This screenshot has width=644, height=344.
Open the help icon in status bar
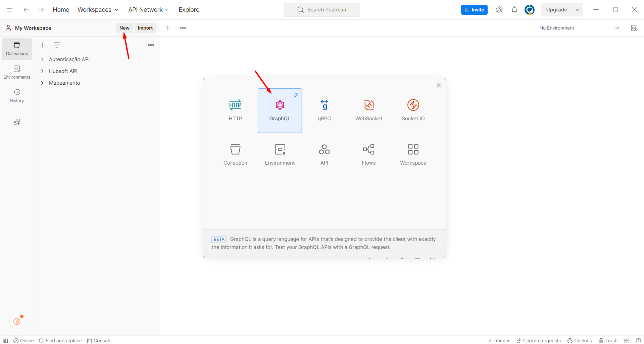point(638,341)
